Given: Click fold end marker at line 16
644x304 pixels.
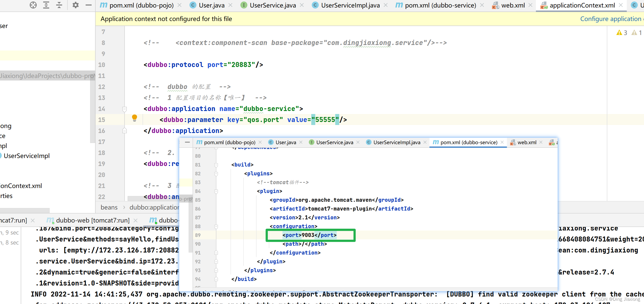Looking at the screenshot, I should [125, 131].
